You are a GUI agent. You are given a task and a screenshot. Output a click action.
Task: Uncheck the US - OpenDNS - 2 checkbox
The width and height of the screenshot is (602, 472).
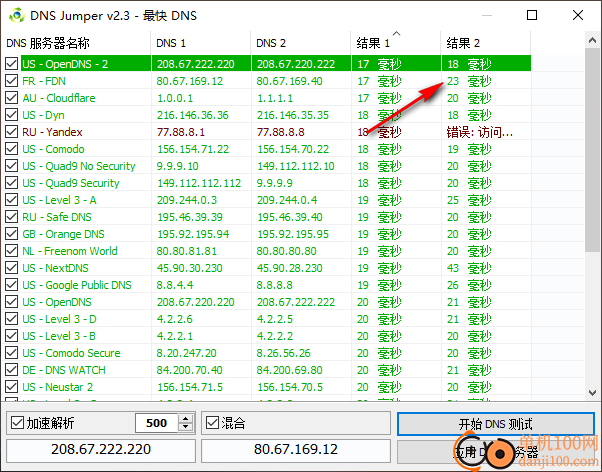point(12,64)
